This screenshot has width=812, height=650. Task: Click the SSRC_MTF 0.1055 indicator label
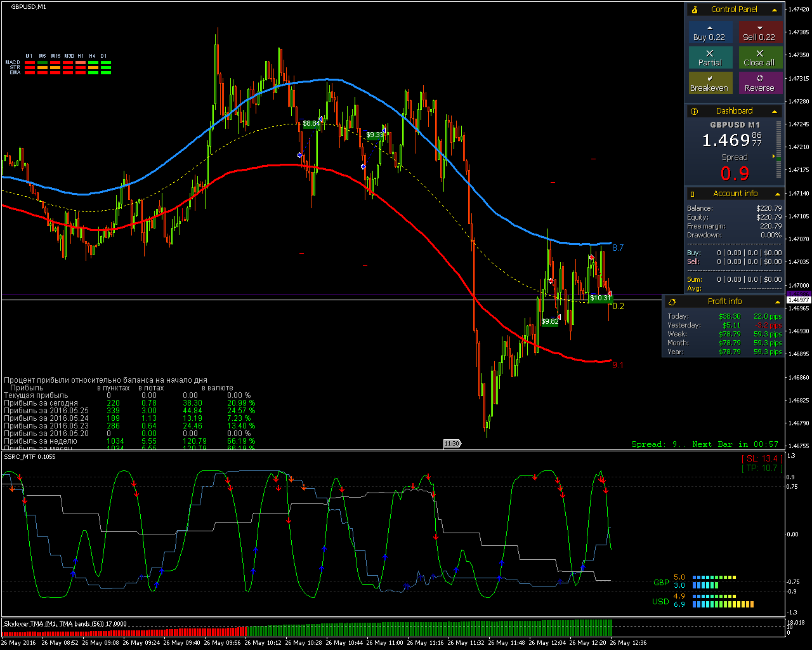click(29, 456)
